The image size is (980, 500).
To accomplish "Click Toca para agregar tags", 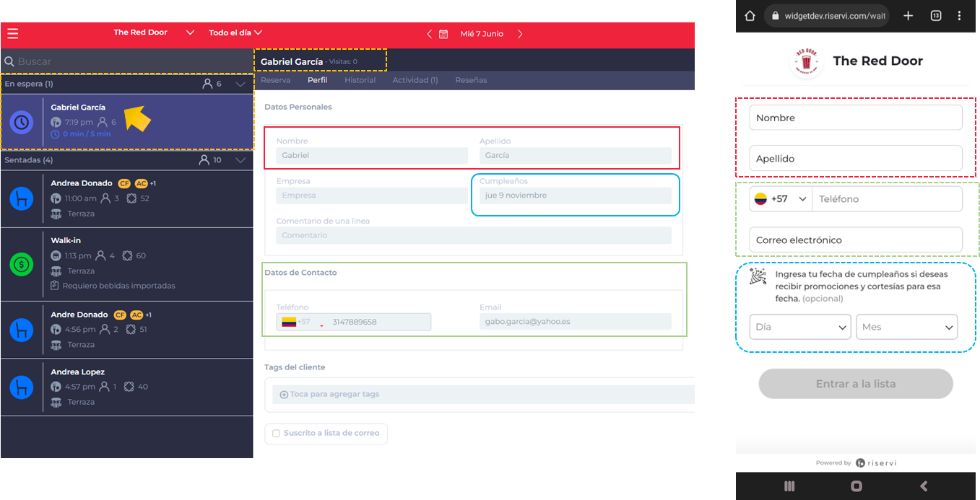I will (x=483, y=395).
